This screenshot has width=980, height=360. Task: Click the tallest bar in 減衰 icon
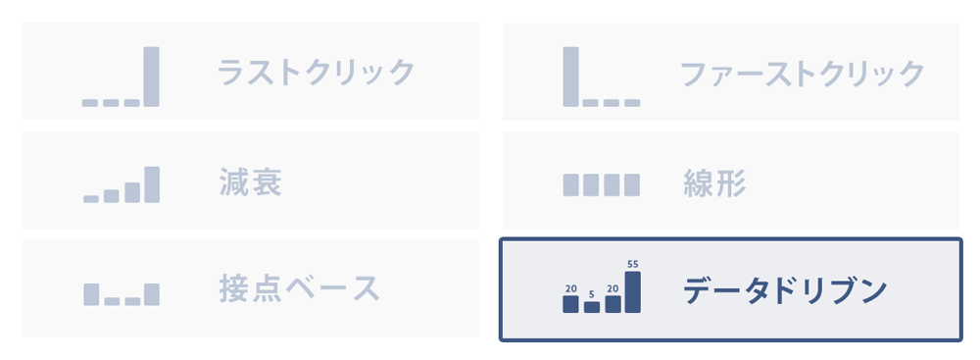[152, 184]
